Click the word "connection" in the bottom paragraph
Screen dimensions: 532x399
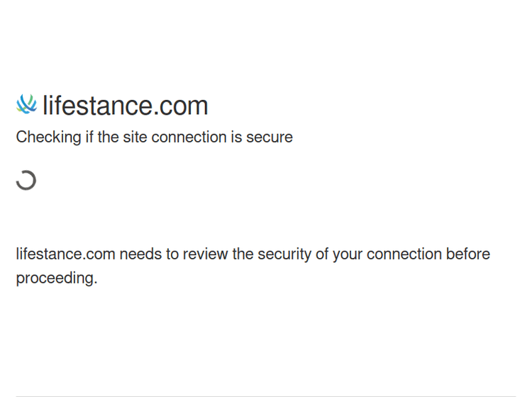coord(404,254)
